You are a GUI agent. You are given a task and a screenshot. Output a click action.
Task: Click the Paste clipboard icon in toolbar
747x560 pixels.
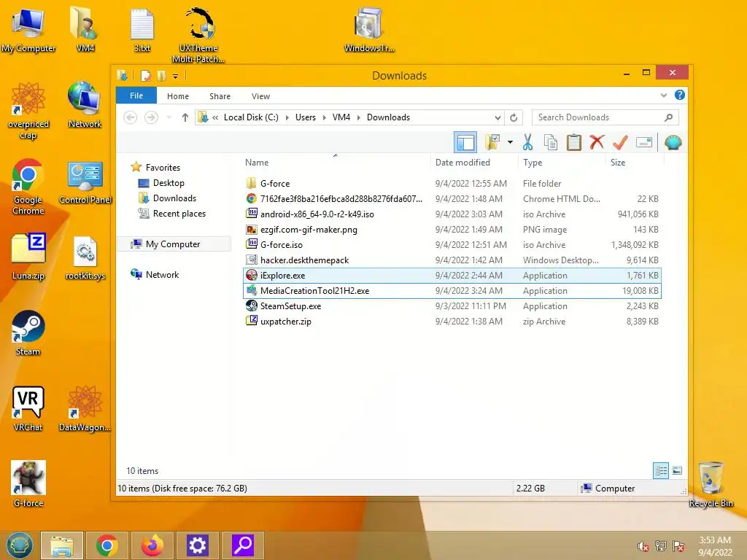click(574, 142)
